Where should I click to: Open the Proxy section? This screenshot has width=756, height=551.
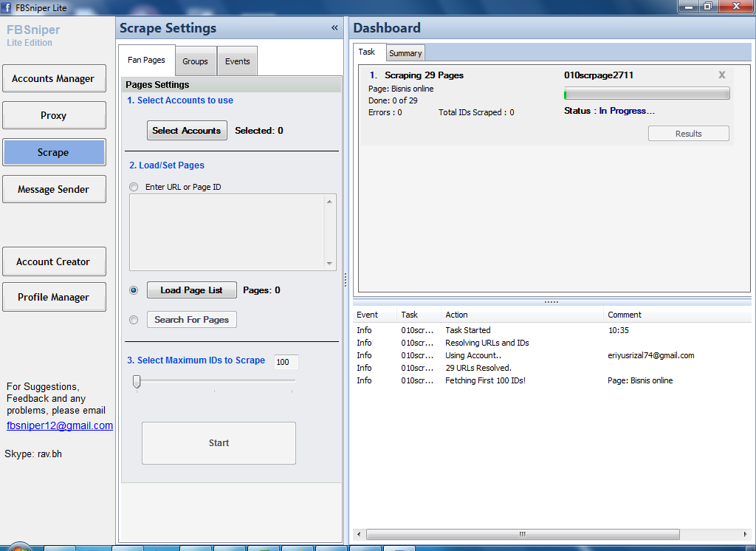pyautogui.click(x=54, y=115)
